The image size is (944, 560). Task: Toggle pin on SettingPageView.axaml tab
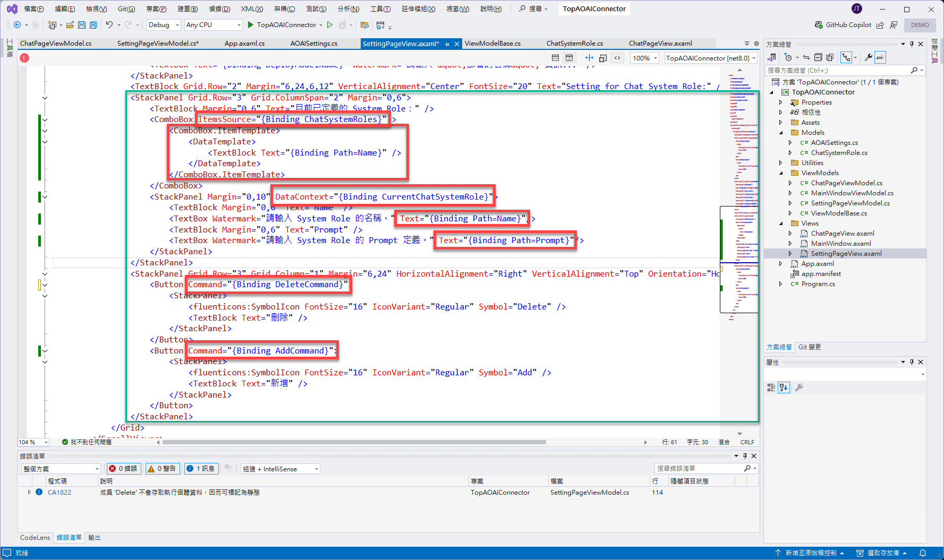click(447, 44)
